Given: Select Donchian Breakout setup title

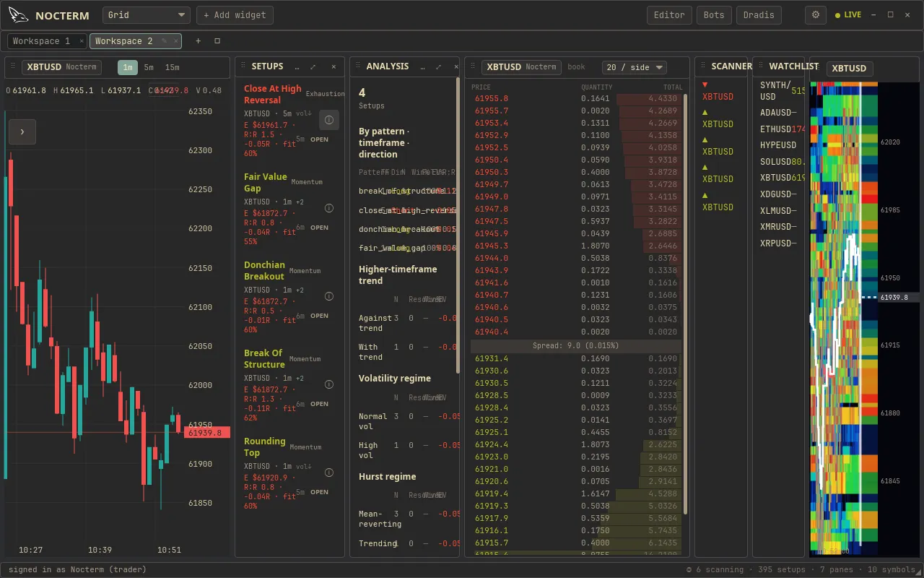Looking at the screenshot, I should pyautogui.click(x=264, y=271).
